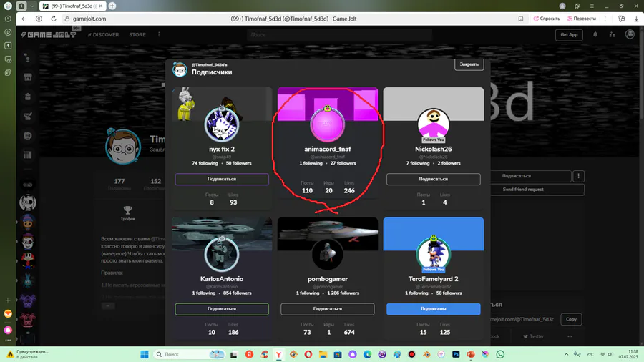Click the Game Jolt search field
This screenshot has width=644, height=362.
coord(339,35)
